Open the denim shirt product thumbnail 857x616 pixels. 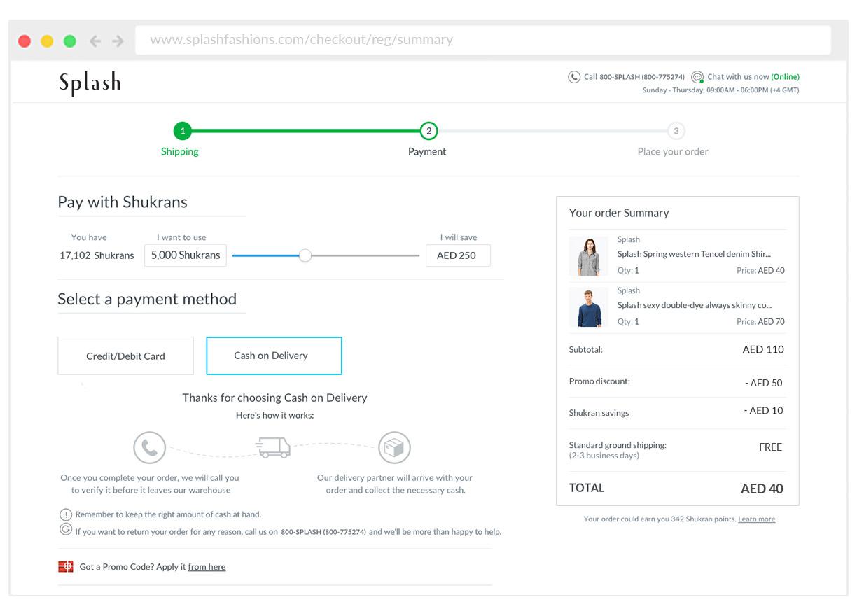click(x=588, y=256)
